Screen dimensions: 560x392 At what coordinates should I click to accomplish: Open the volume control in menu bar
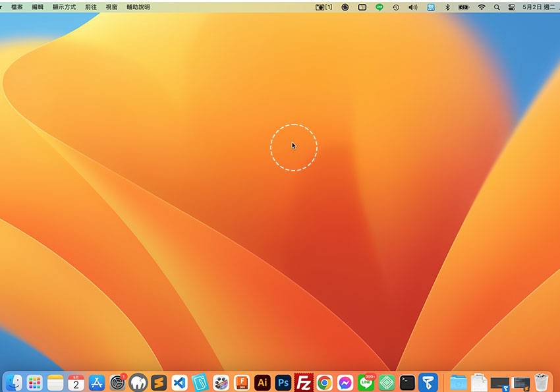pyautogui.click(x=413, y=7)
